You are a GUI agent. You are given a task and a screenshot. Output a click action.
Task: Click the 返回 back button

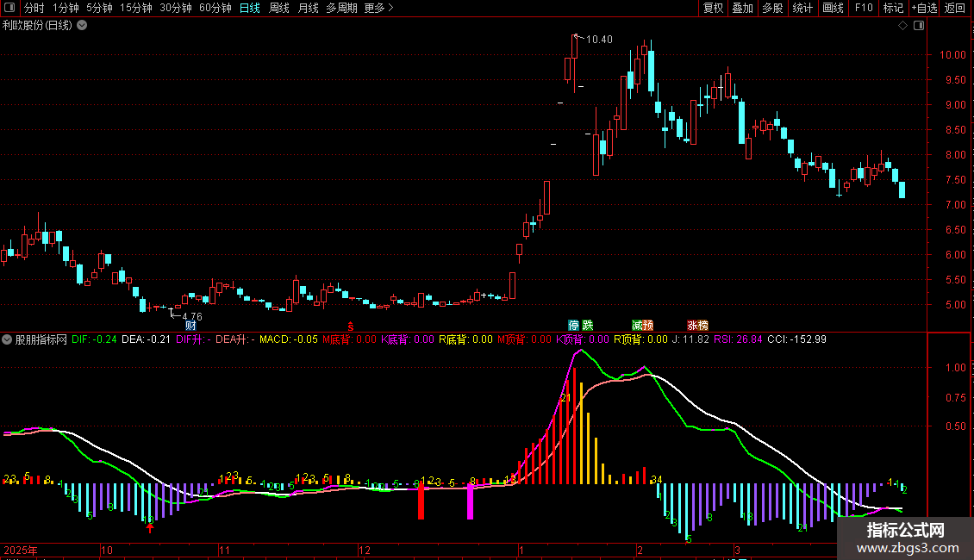point(955,8)
